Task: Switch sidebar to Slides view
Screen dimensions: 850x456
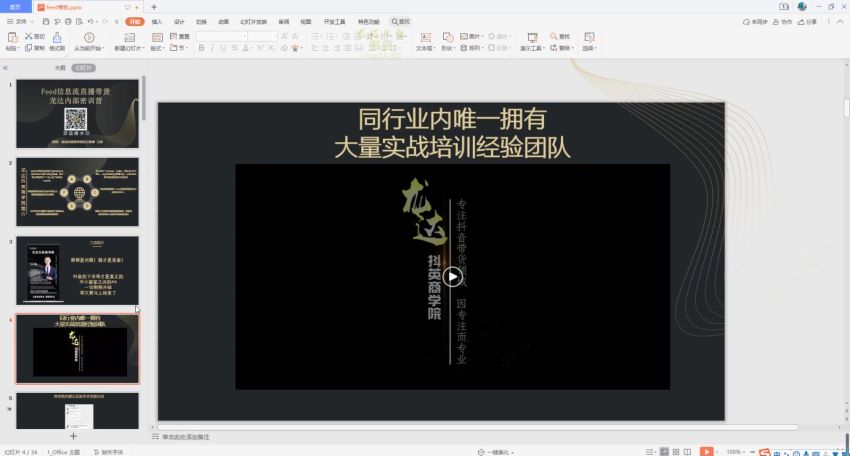Action: [83, 68]
